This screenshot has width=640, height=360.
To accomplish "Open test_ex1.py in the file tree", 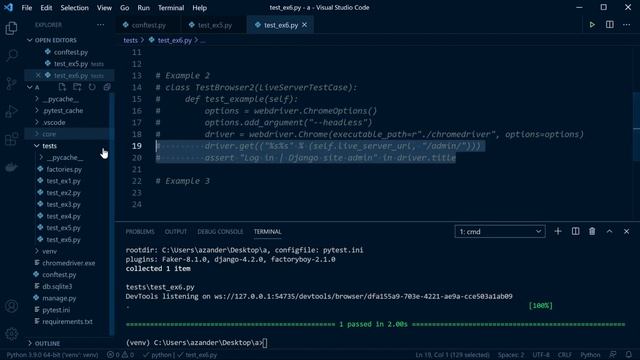I will tap(63, 181).
